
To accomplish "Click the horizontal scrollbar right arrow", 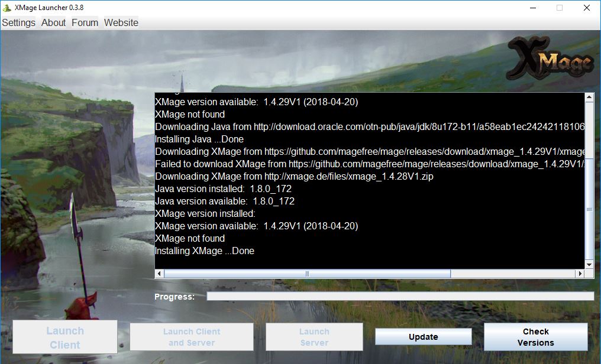I will pyautogui.click(x=580, y=274).
